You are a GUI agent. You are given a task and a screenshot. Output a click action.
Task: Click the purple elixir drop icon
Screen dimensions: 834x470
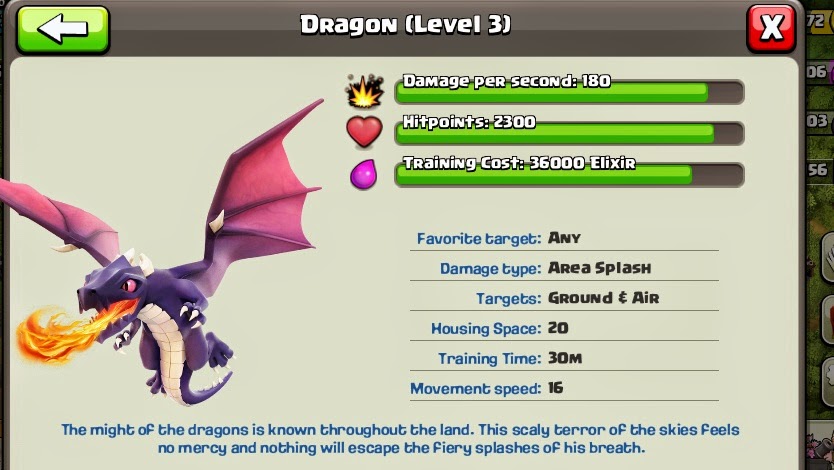[364, 174]
